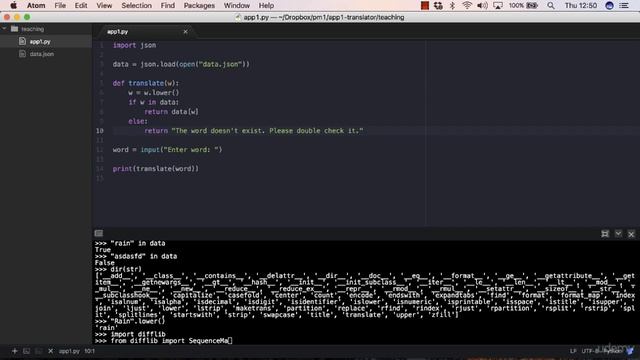Click the red recording icon in menu bar
The image size is (640, 360).
coord(424,5)
